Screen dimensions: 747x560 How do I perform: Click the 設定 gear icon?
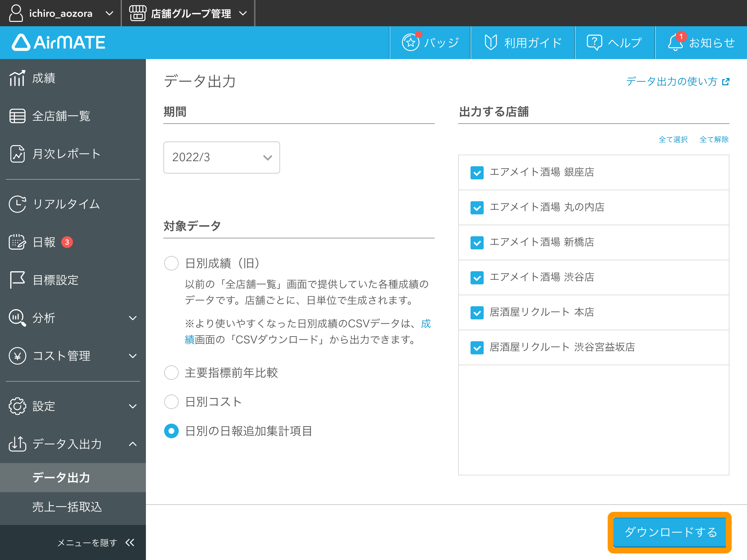coord(17,406)
